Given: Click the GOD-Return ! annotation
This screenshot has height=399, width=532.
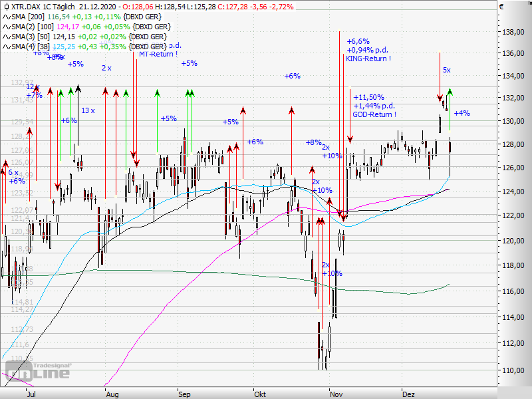Looking at the screenshot, I should tap(374, 114).
